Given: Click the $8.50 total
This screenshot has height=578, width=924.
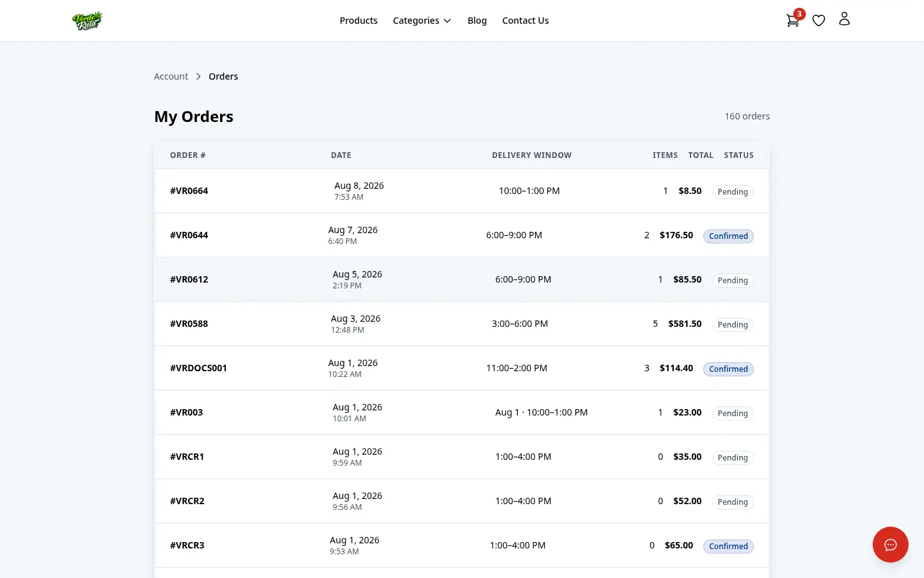Looking at the screenshot, I should (690, 191).
